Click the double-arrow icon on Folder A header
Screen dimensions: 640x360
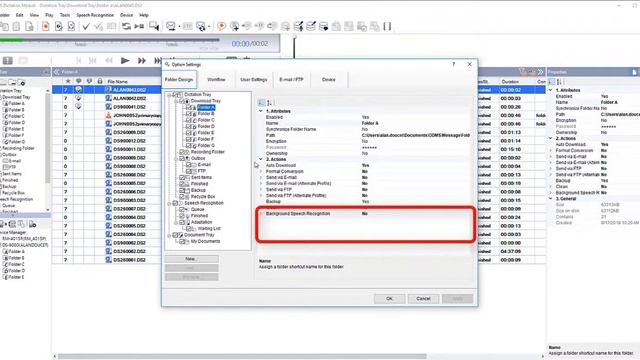click(57, 72)
